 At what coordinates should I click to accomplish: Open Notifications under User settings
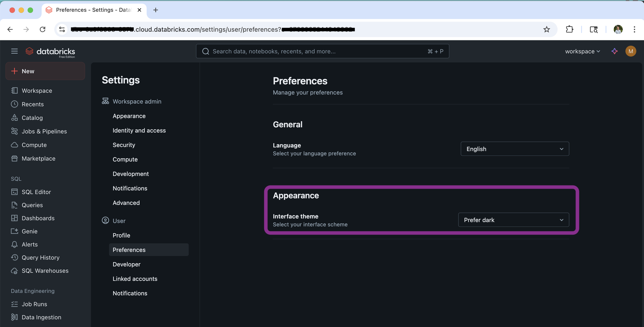(x=130, y=293)
